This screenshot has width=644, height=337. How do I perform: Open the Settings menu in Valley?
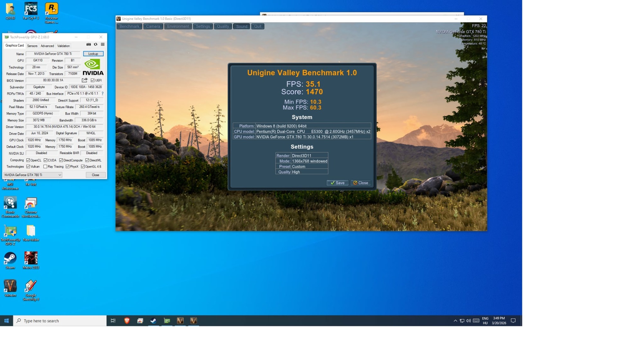pos(203,26)
